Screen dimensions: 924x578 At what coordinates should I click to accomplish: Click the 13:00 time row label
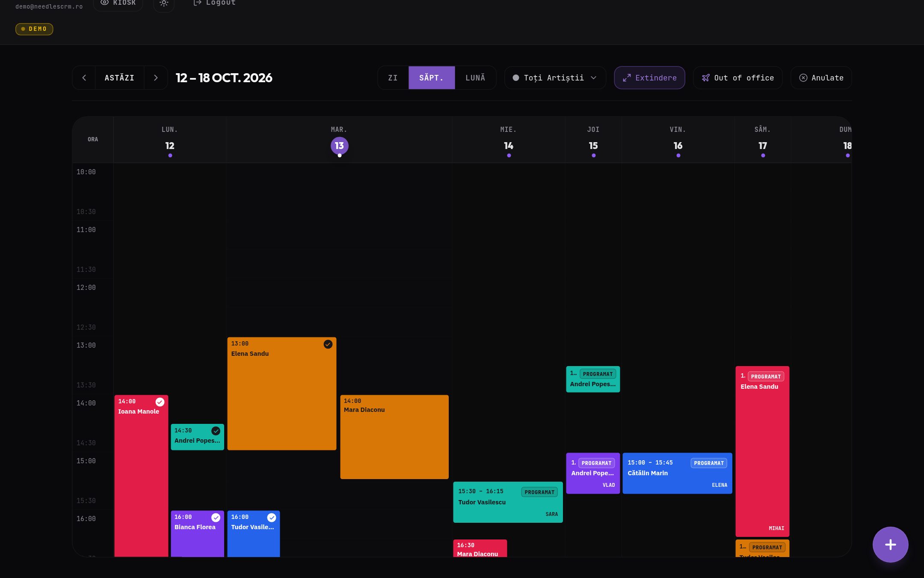[86, 345]
